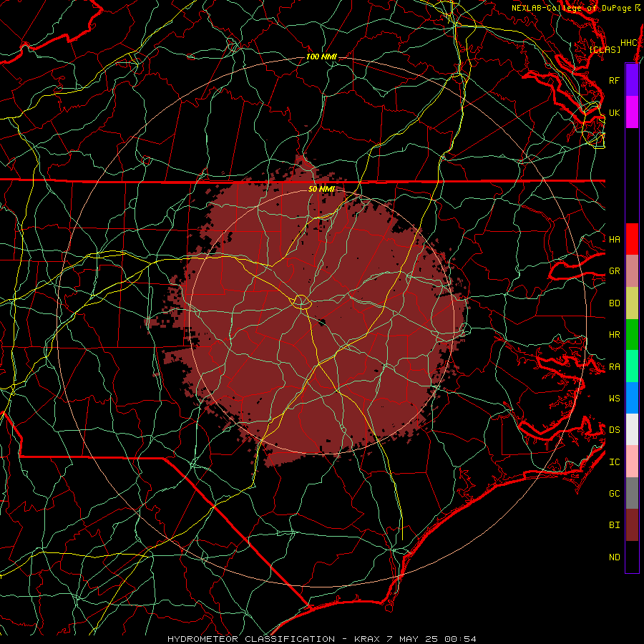Viewport: 644px width, 644px height.
Task: Click the RF legend label
Action: 615,80
